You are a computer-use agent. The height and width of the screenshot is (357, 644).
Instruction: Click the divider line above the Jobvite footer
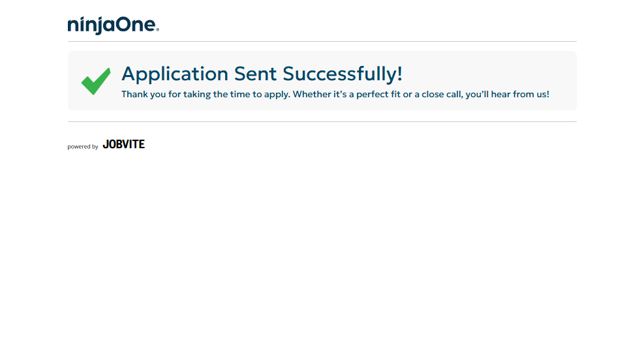[322, 121]
